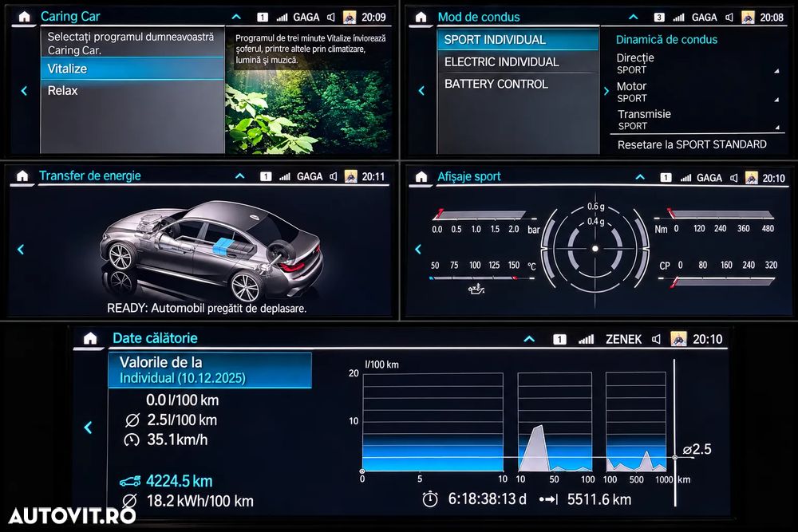Viewport: 798px width, 532px height.
Task: Select Valorile de la Individual entry
Action: pos(210,370)
